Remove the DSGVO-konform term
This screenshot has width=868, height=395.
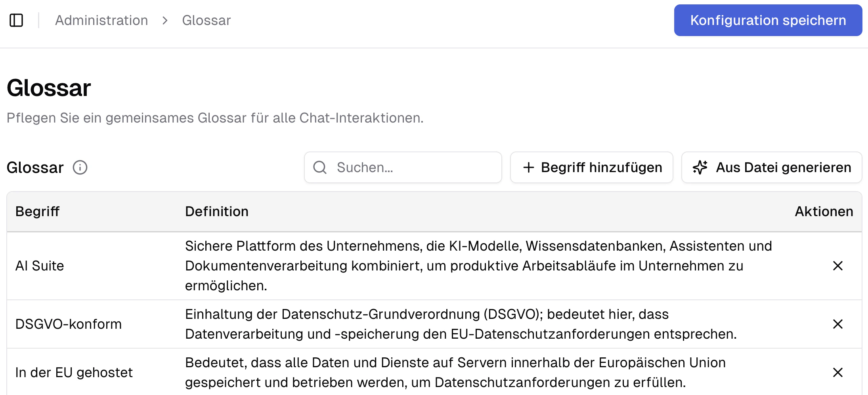pos(838,324)
